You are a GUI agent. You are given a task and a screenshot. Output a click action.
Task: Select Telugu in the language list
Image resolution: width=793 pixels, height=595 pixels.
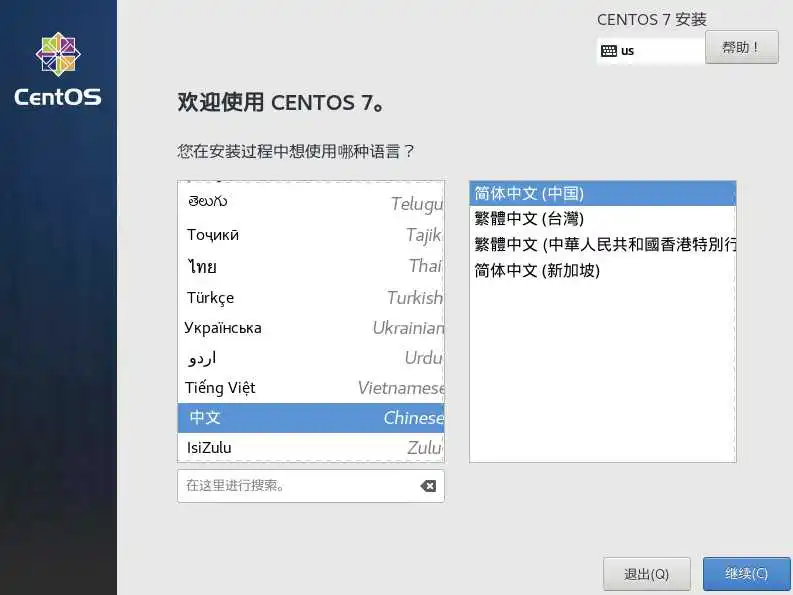(x=311, y=202)
